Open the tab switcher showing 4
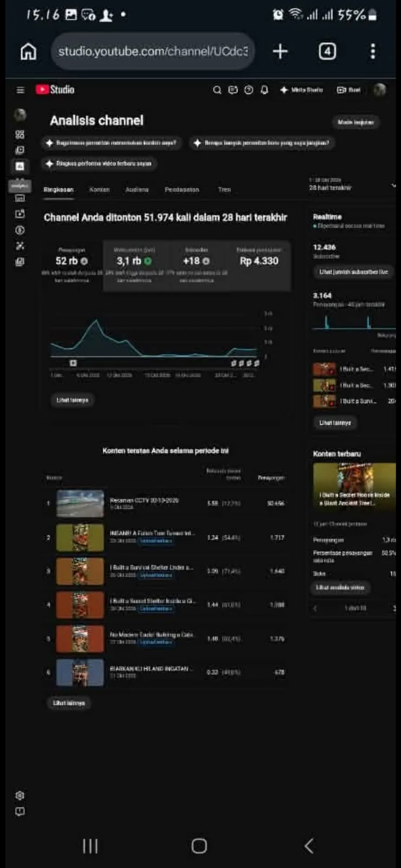The width and height of the screenshot is (401, 868). (327, 52)
